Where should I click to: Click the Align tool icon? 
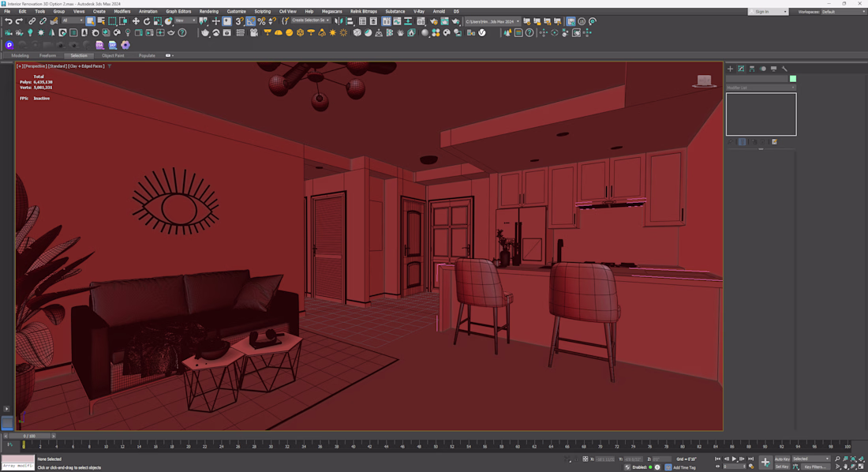click(x=350, y=21)
